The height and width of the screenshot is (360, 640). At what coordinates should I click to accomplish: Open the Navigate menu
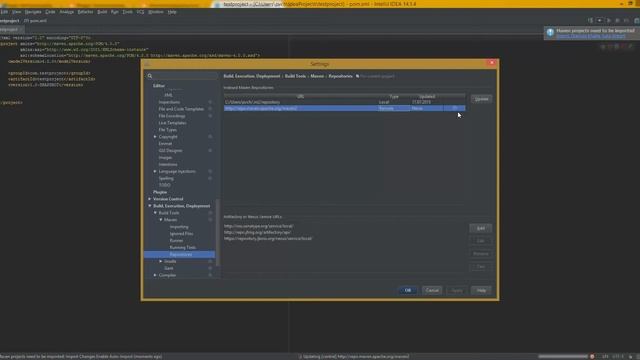[x=33, y=12]
